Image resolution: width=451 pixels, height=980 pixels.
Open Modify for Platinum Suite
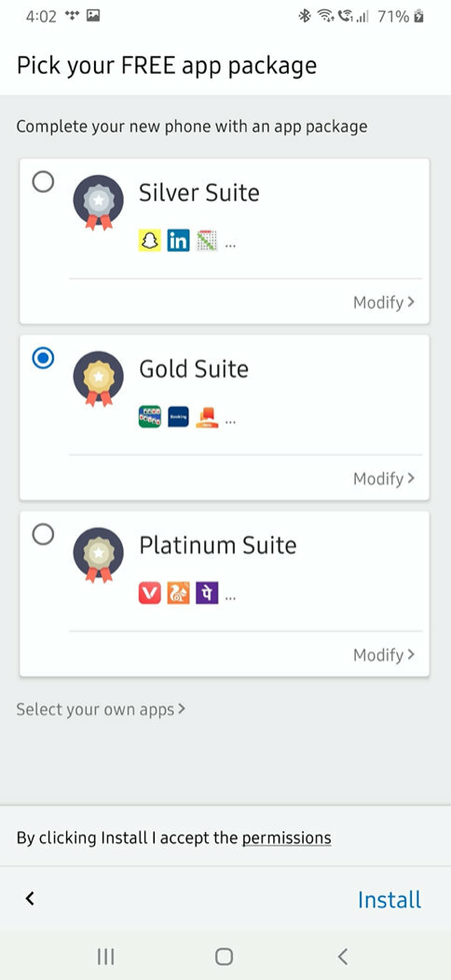click(384, 655)
